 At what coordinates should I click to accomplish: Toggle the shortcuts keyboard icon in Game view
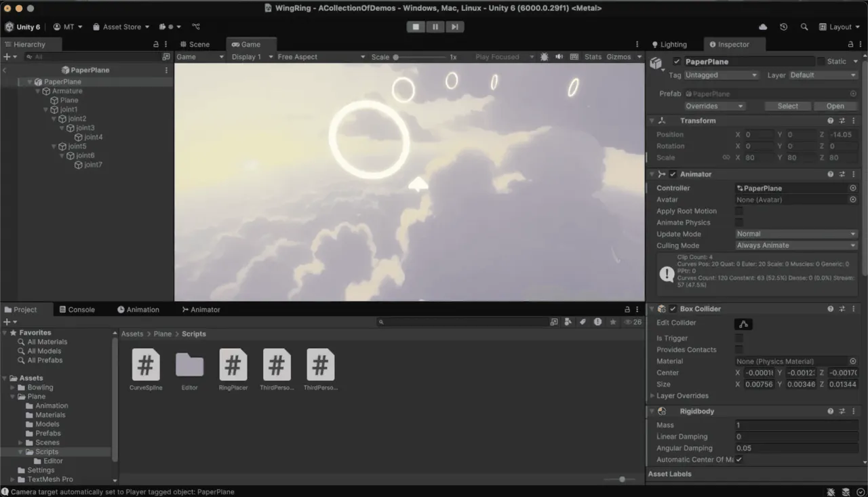point(574,57)
